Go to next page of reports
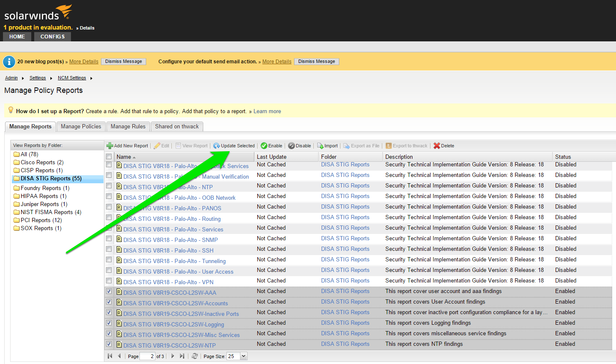 click(x=172, y=356)
